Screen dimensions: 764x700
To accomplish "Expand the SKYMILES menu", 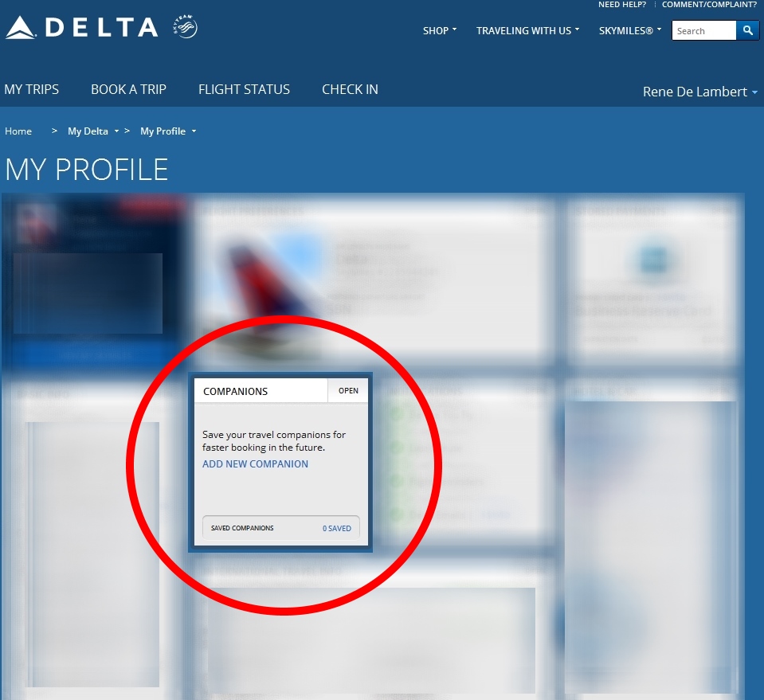I will 630,31.
